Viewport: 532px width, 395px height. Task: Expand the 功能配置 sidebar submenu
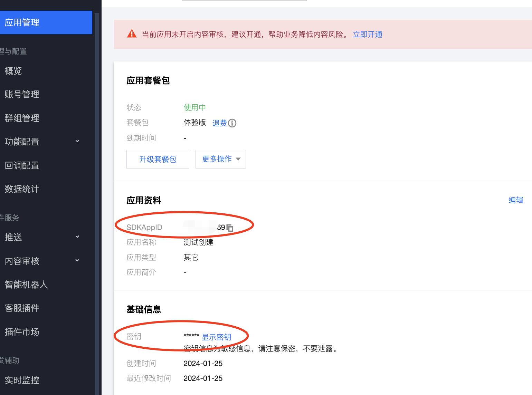77,141
